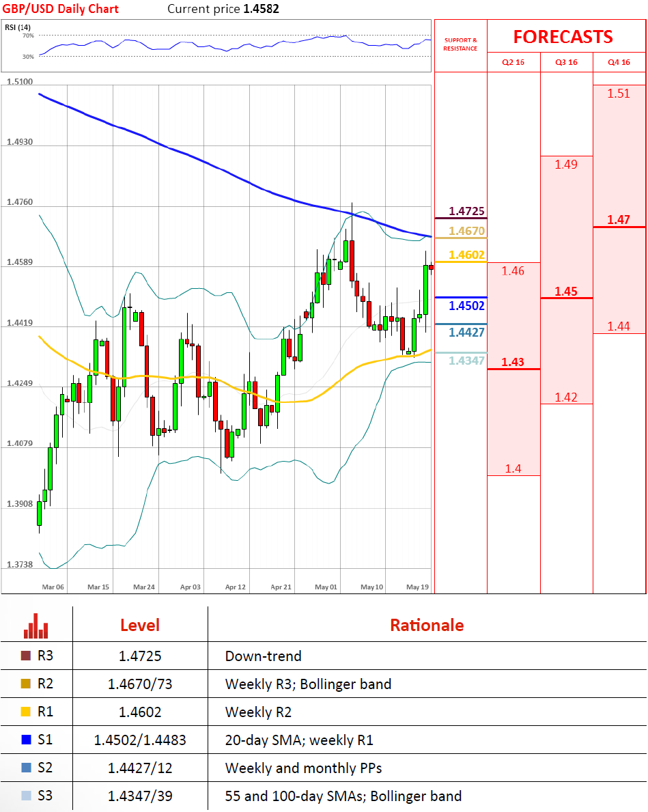Click the 1.4725 resistance level label

(x=466, y=211)
